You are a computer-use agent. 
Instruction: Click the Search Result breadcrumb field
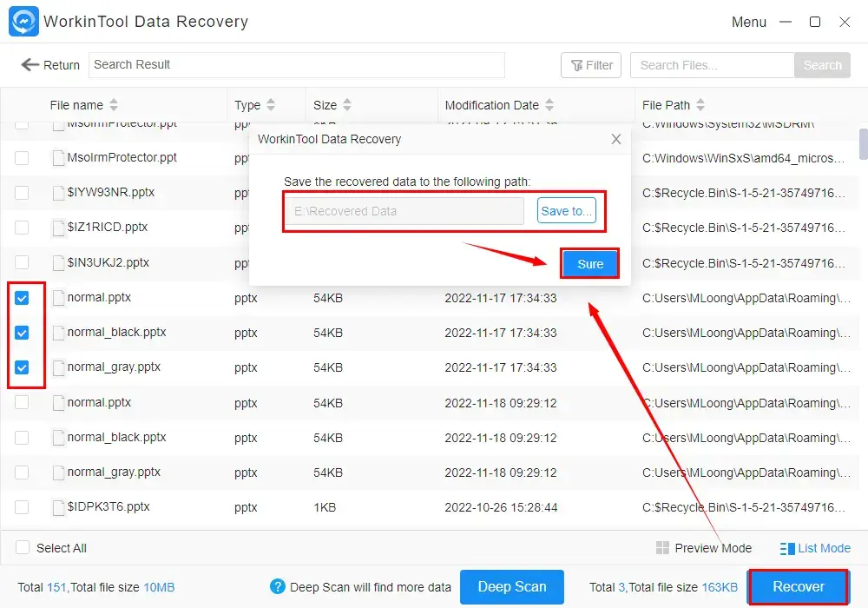pos(297,65)
